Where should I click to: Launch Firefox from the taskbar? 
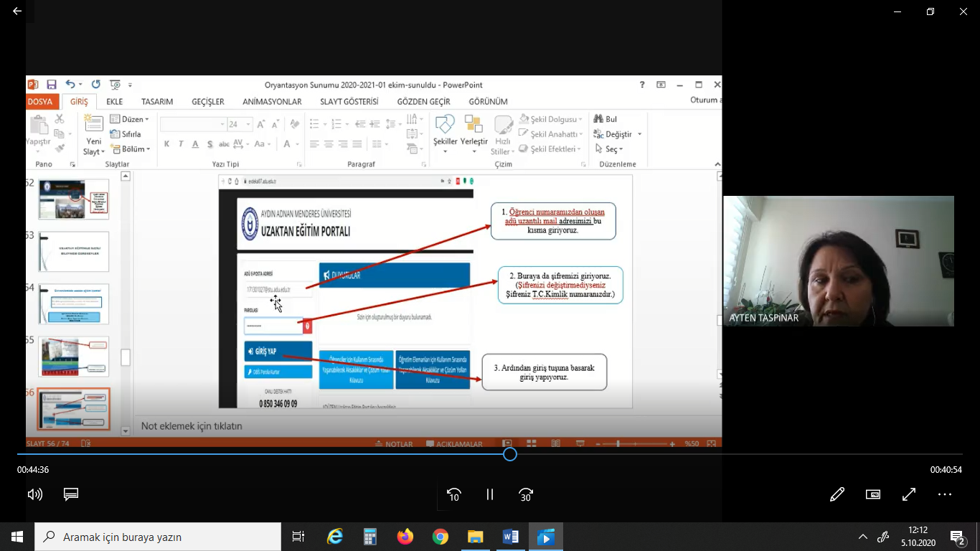(x=405, y=537)
